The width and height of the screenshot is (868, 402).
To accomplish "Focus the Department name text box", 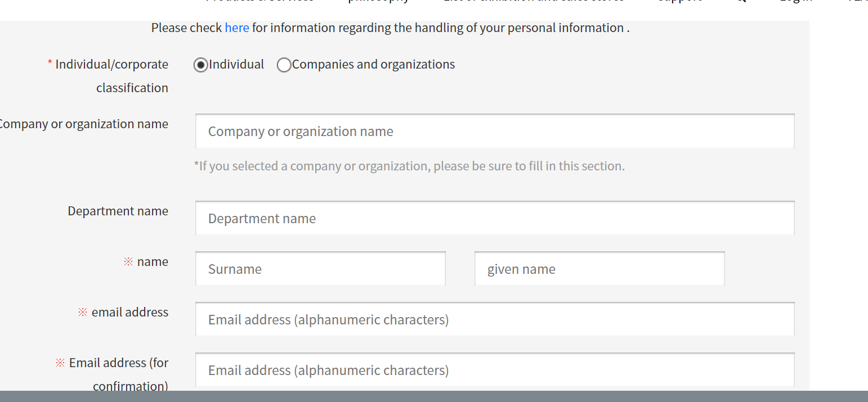I will pyautogui.click(x=494, y=218).
